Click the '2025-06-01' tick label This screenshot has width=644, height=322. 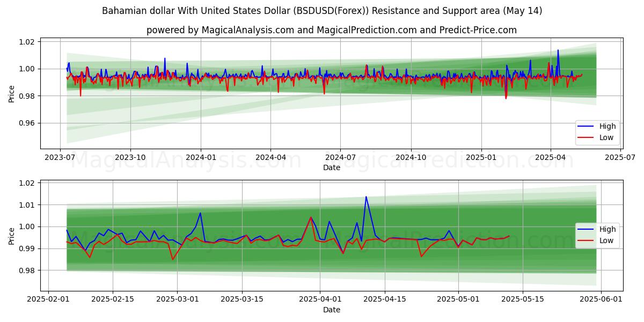point(601,298)
